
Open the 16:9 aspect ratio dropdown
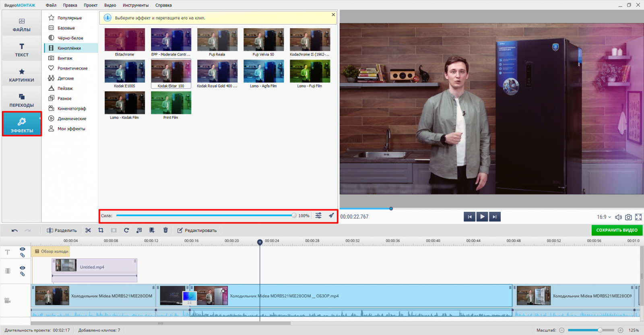(604, 217)
